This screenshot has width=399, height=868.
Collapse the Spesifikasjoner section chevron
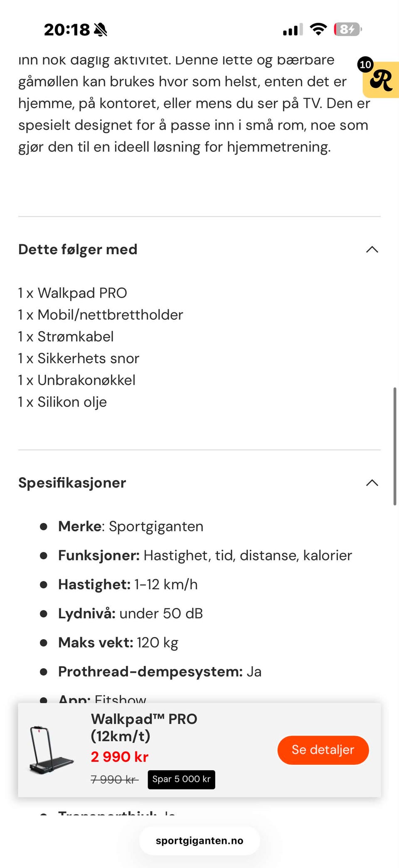pos(372,483)
